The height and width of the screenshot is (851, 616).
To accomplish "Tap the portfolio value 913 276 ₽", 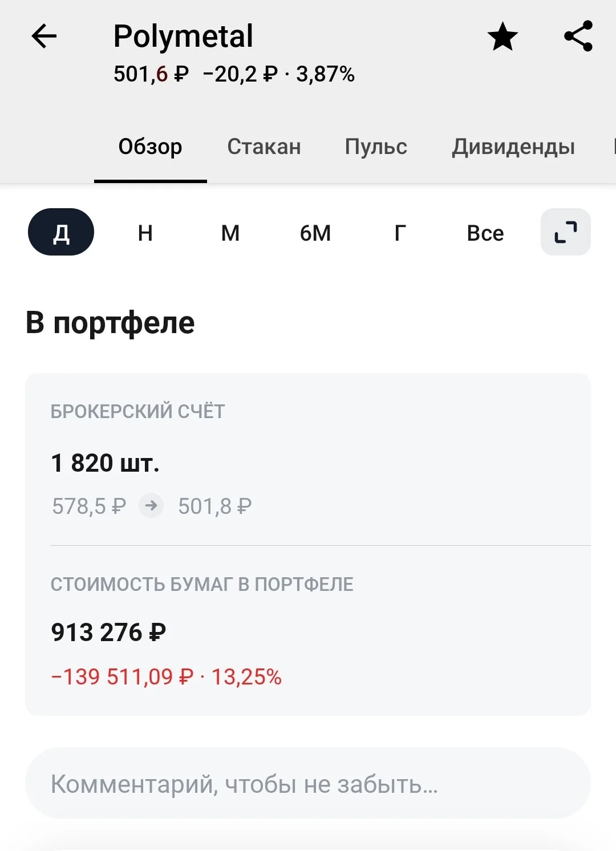I will [108, 632].
